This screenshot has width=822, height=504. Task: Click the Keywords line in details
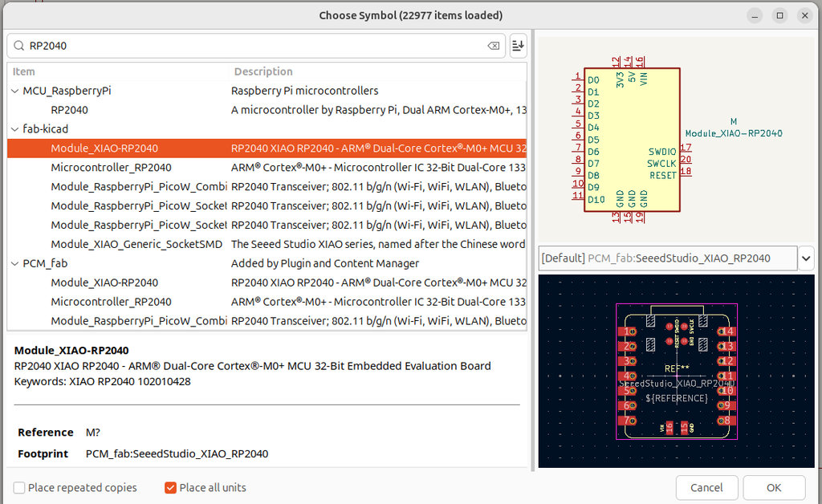pyautogui.click(x=102, y=381)
